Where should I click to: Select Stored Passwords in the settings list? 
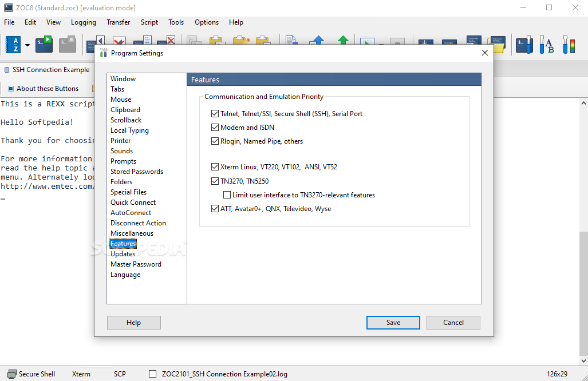(137, 172)
